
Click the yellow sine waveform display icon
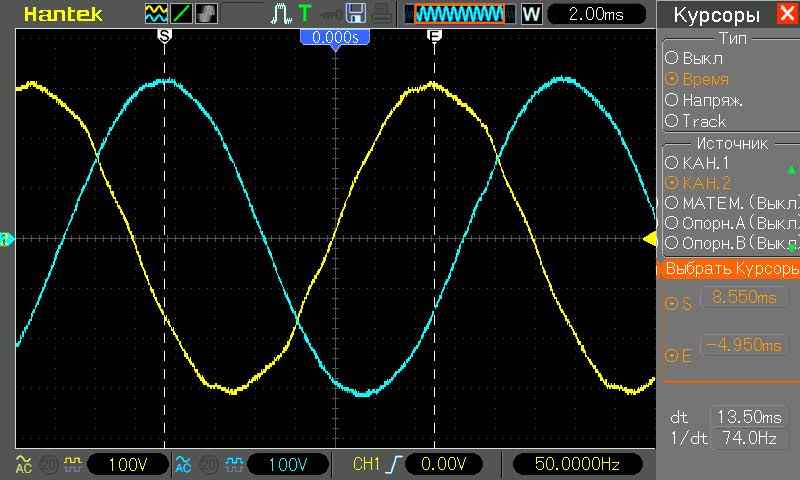coord(156,14)
